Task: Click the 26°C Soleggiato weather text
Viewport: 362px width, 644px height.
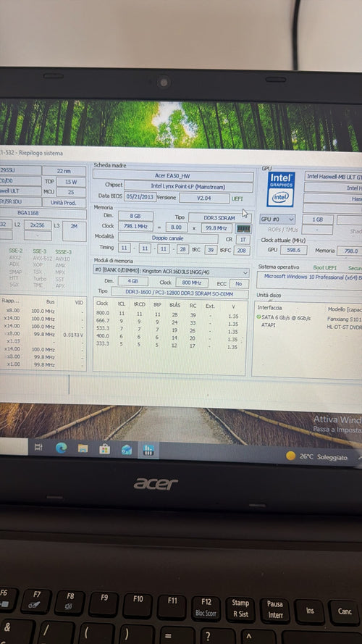Action: 323,456
